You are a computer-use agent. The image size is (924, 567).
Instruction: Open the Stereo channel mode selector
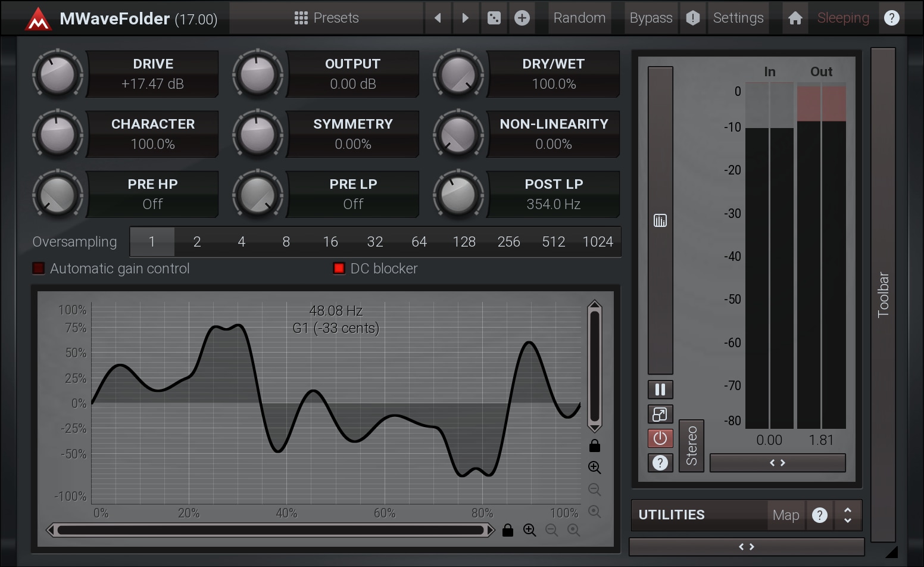point(691,445)
